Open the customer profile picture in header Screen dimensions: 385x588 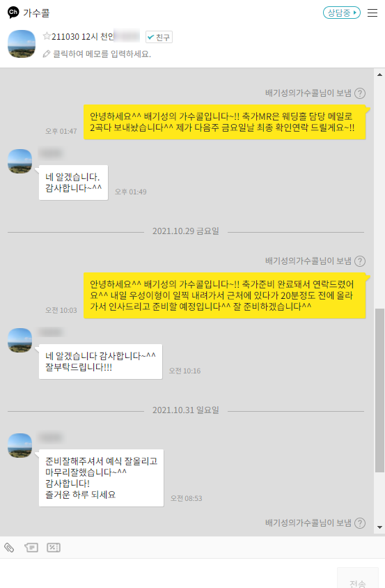click(22, 44)
